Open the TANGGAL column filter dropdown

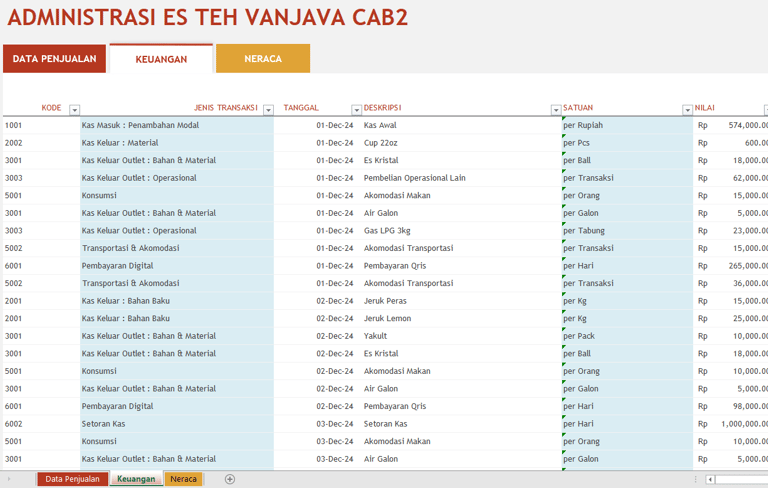tap(357, 110)
